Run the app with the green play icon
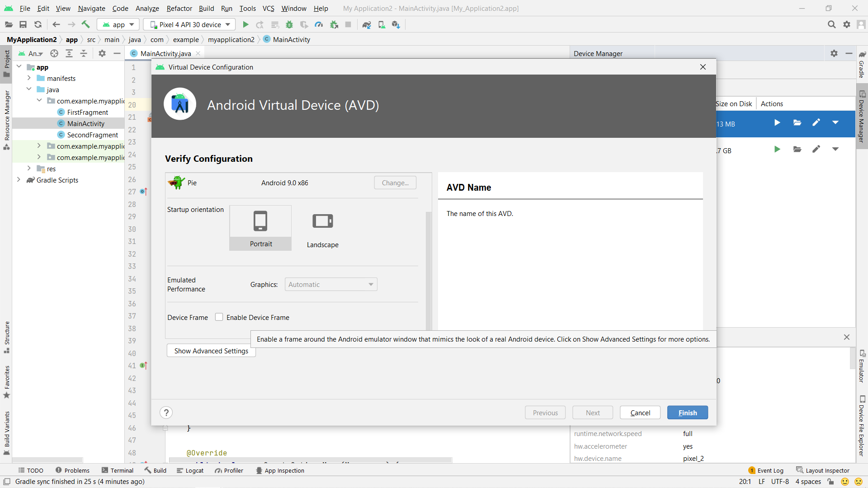The width and height of the screenshot is (868, 488). 245,24
